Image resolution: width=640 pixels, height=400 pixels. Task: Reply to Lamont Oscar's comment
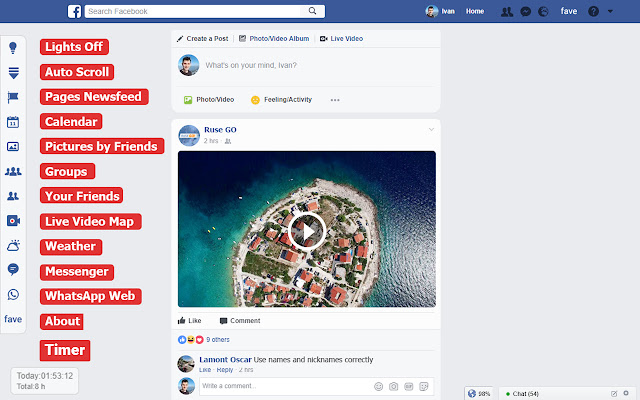tap(224, 370)
